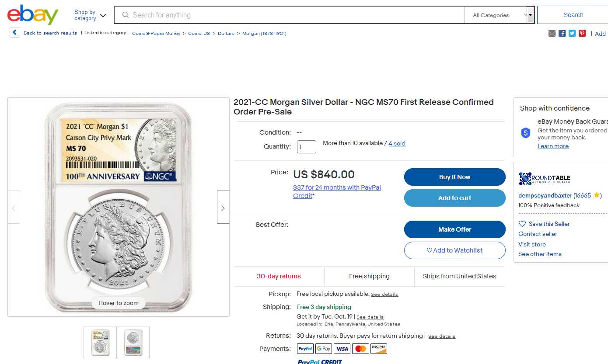Show next product image arrow

[x=223, y=208]
